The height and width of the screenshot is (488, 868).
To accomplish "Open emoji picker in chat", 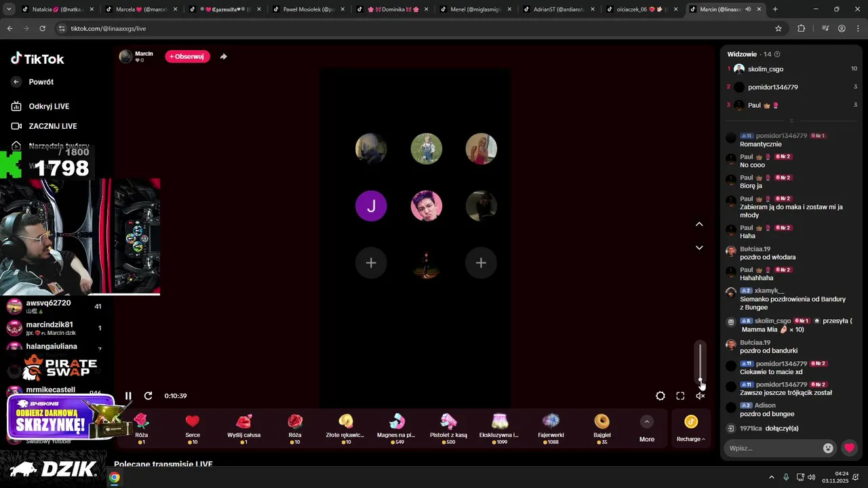I will pyautogui.click(x=828, y=448).
